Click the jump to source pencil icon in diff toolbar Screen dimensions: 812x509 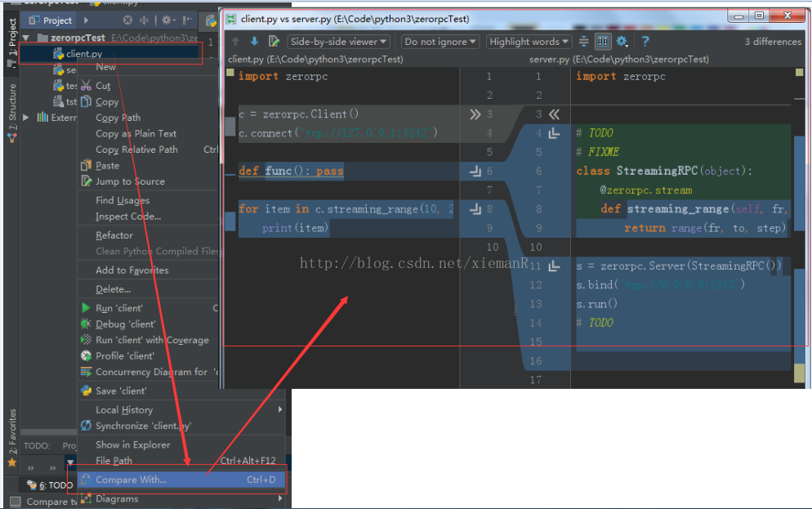coord(274,42)
